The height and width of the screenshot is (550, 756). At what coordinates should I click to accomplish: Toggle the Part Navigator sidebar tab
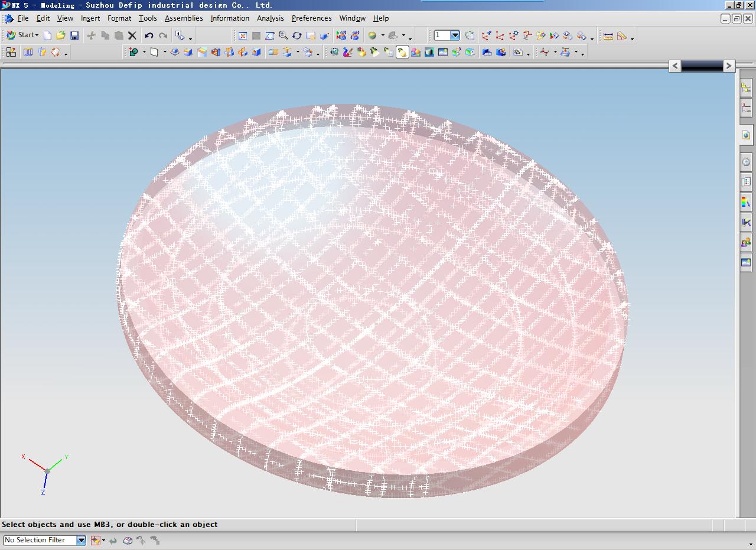(x=746, y=108)
